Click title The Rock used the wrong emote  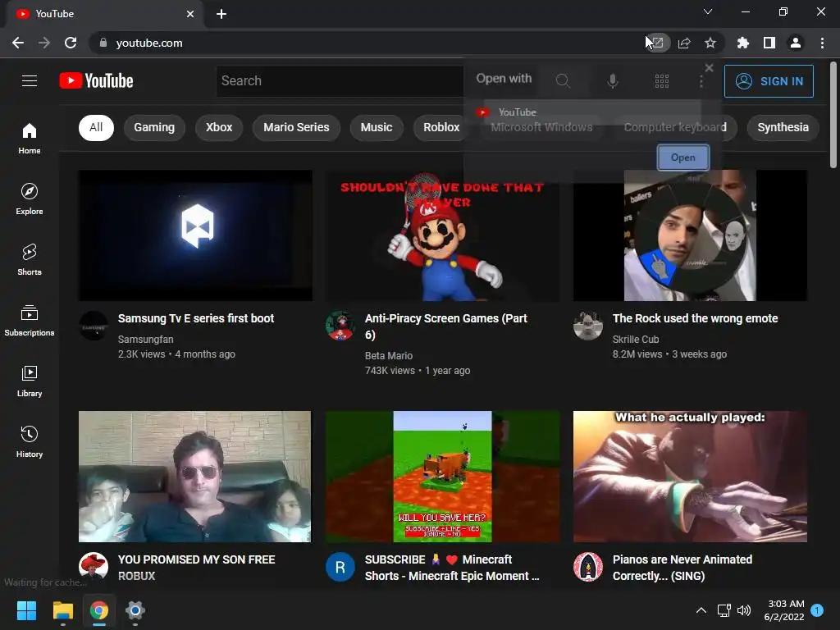[696, 318]
